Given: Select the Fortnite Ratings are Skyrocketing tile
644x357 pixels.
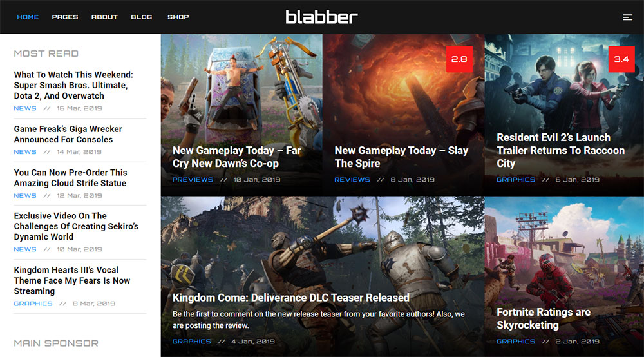Looking at the screenshot, I should coord(564,276).
